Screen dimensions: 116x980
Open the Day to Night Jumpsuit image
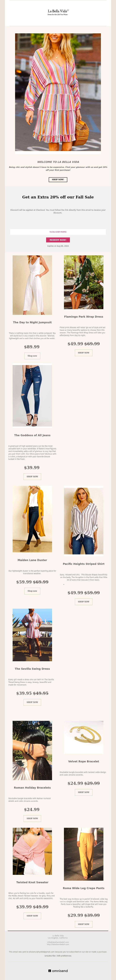point(32,285)
